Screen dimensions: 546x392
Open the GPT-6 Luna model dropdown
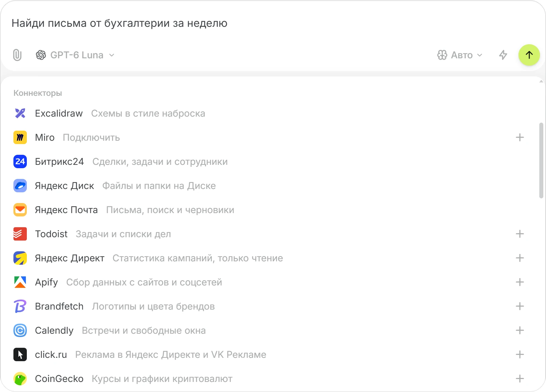[75, 55]
